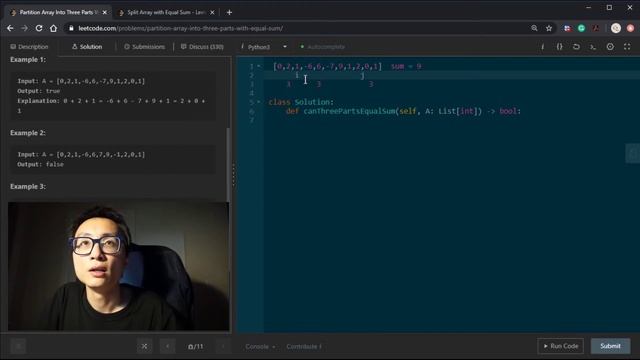Click the description panel scrollbar

coord(228,164)
